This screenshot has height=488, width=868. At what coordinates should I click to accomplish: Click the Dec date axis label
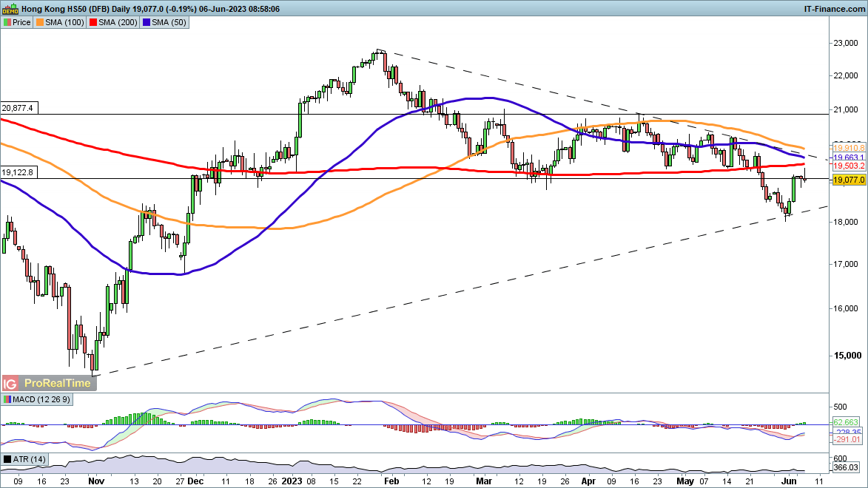tap(195, 481)
